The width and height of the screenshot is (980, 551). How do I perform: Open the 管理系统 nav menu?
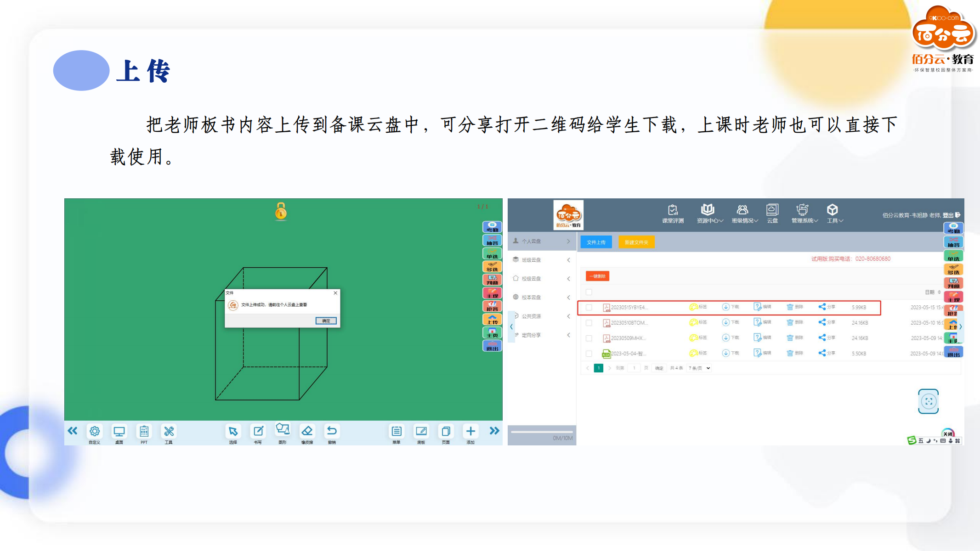[x=804, y=214]
